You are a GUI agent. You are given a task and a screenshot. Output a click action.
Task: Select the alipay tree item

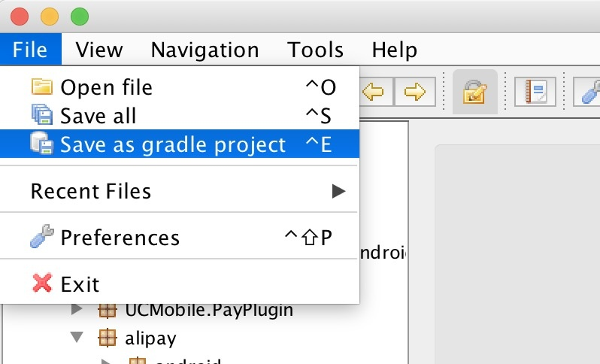click(x=150, y=338)
